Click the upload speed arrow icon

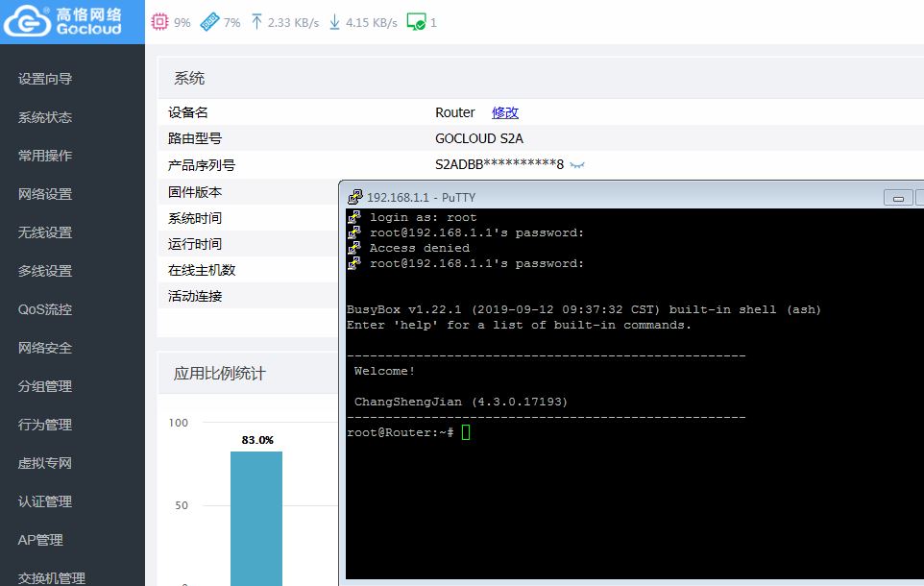pos(256,22)
